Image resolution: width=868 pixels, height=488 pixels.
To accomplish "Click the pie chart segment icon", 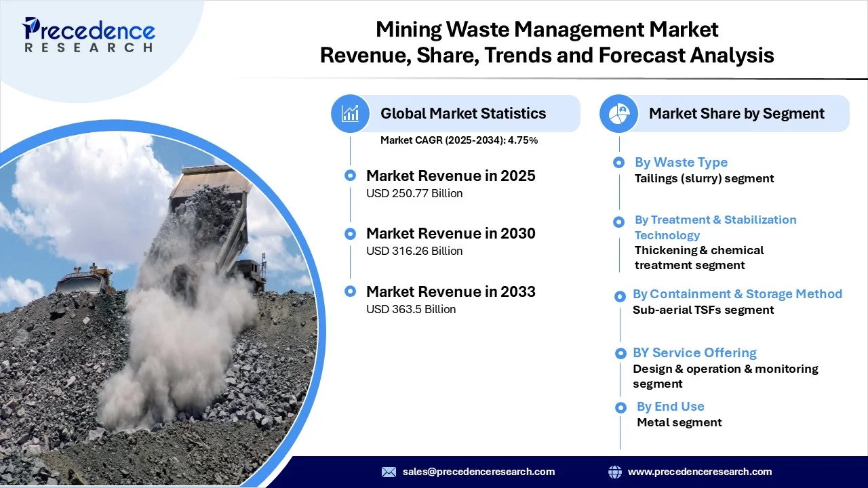I will [618, 113].
